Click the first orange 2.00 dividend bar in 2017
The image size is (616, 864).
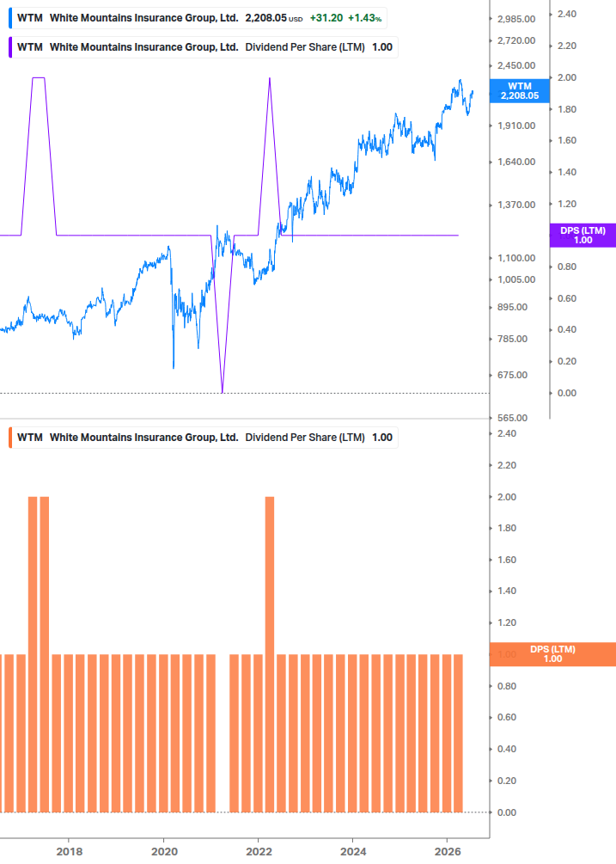pos(33,654)
